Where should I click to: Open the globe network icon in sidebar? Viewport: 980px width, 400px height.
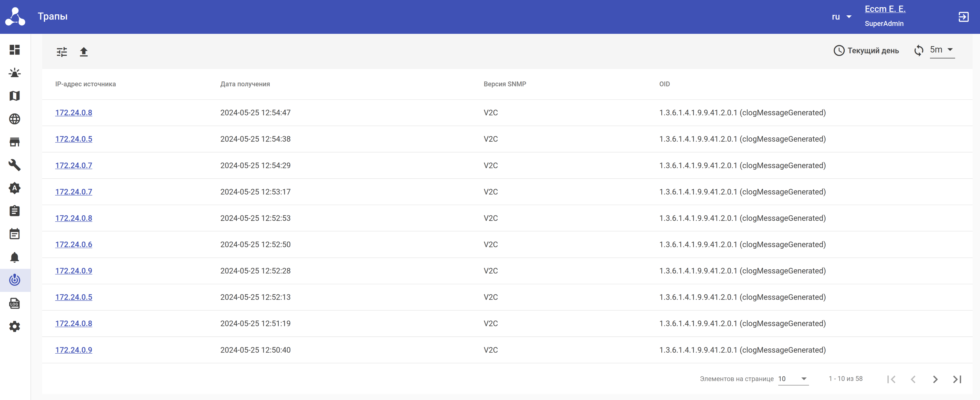tap(14, 119)
